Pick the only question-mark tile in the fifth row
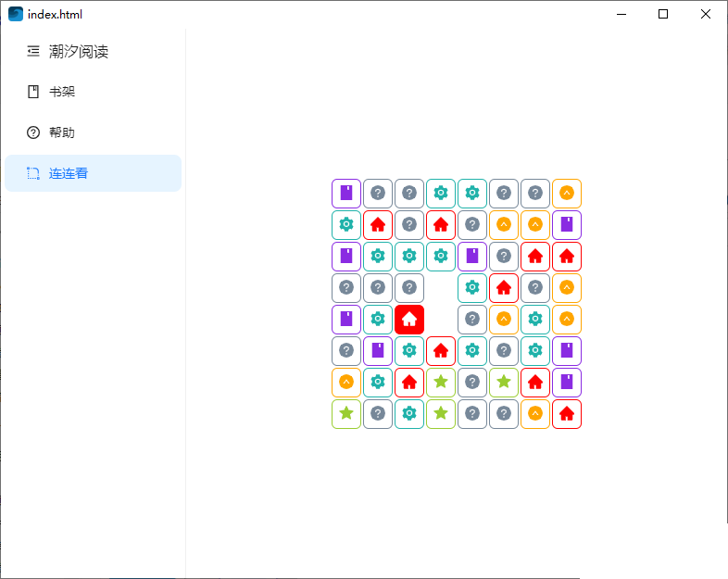Viewport: 728px width, 579px height. pyautogui.click(x=472, y=320)
